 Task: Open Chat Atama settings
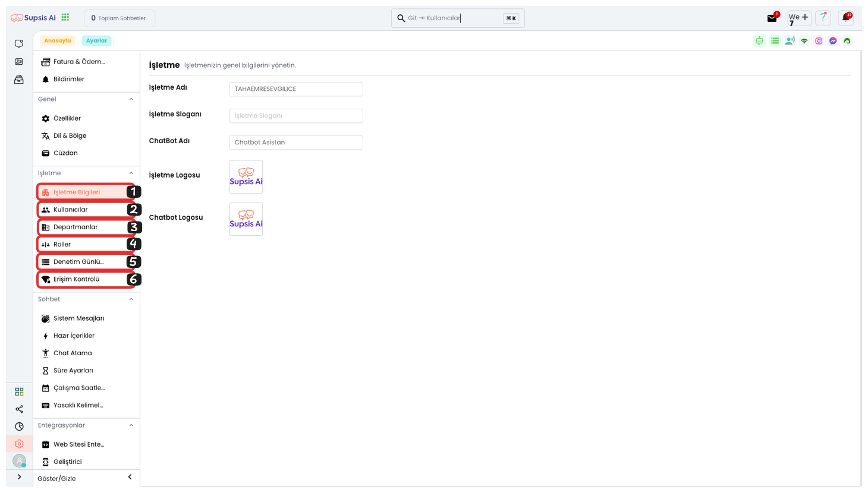coord(86,353)
